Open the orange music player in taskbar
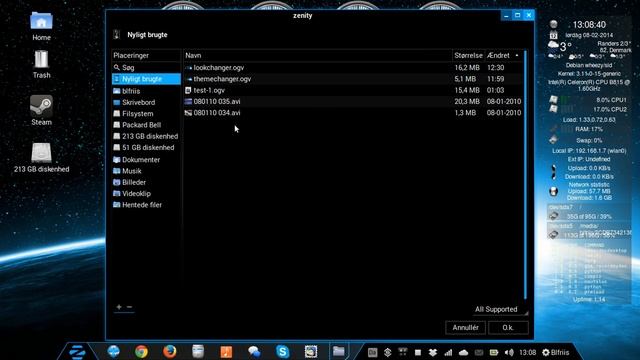 (226, 351)
